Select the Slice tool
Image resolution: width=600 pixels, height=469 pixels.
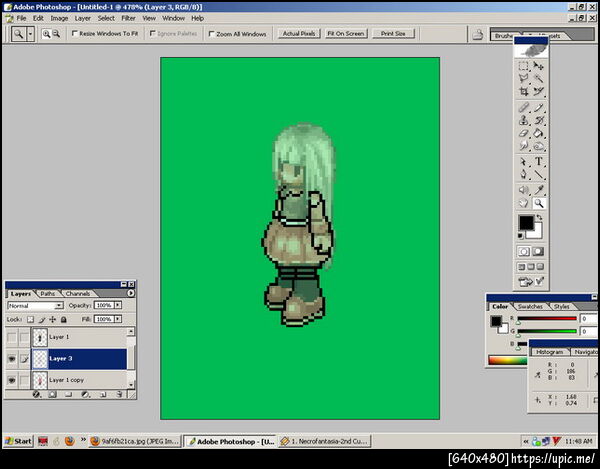point(538,91)
